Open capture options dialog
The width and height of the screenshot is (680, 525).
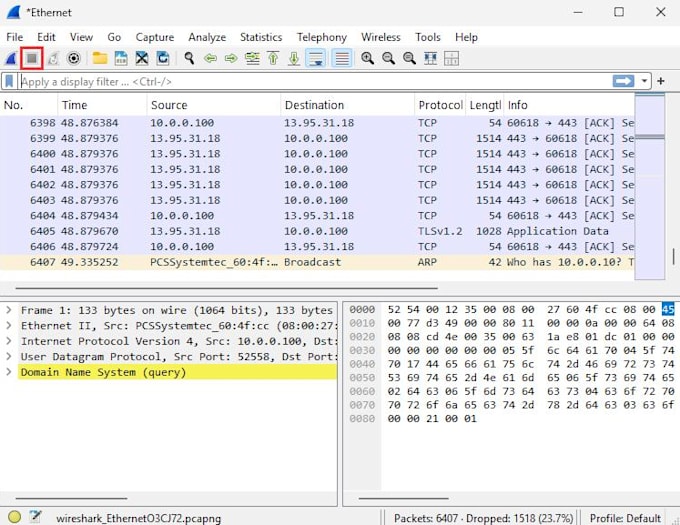(x=74, y=58)
